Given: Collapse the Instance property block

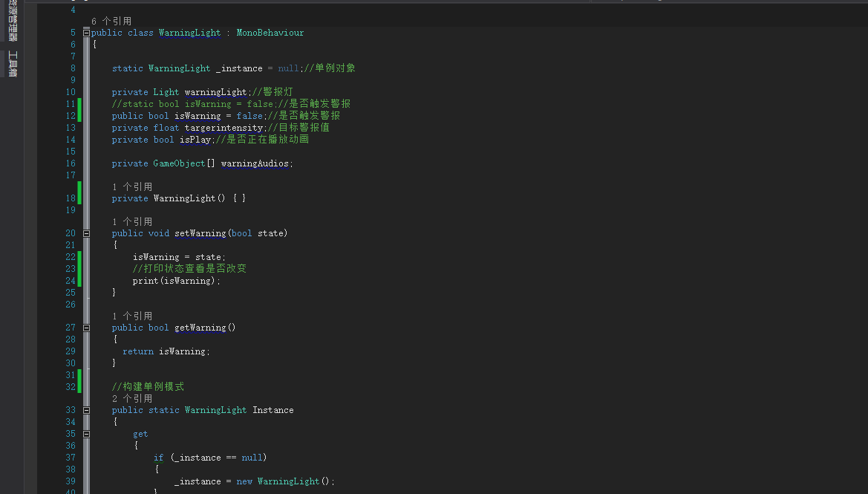Looking at the screenshot, I should [86, 410].
